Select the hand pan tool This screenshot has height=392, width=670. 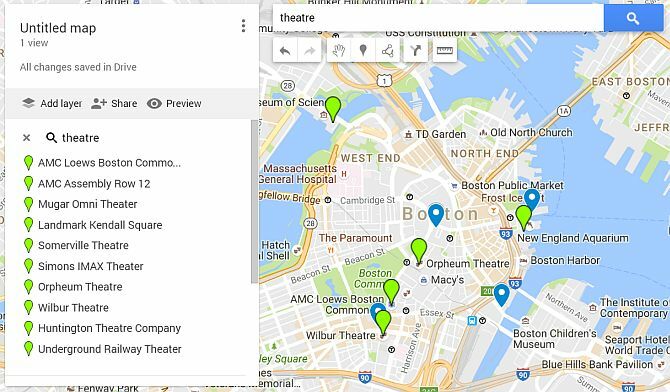pos(338,51)
